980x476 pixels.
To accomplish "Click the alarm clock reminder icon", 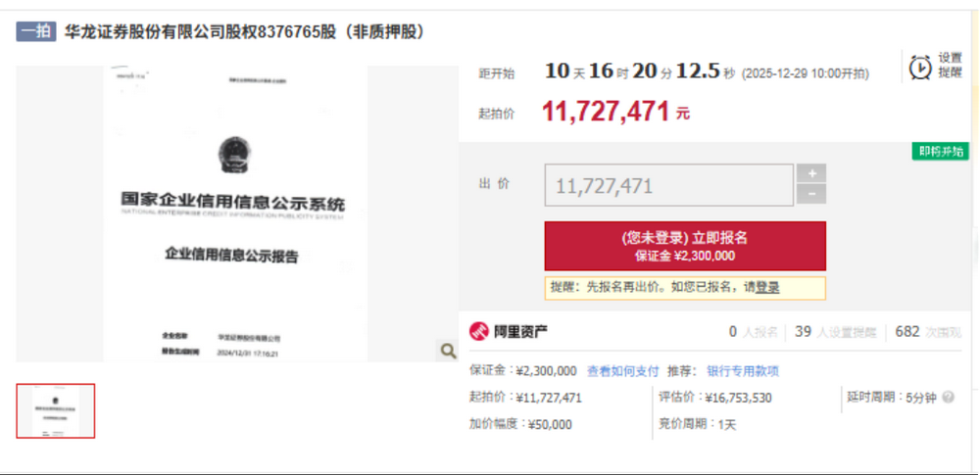I will click(919, 67).
